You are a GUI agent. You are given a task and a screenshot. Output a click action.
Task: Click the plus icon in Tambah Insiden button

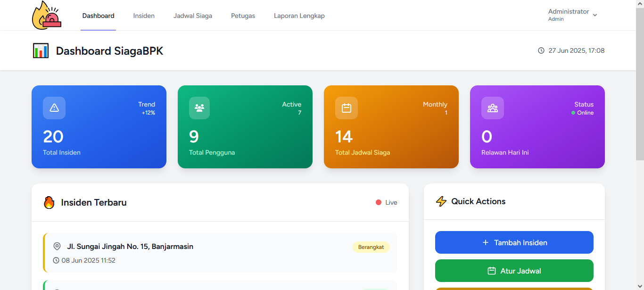pyautogui.click(x=486, y=242)
